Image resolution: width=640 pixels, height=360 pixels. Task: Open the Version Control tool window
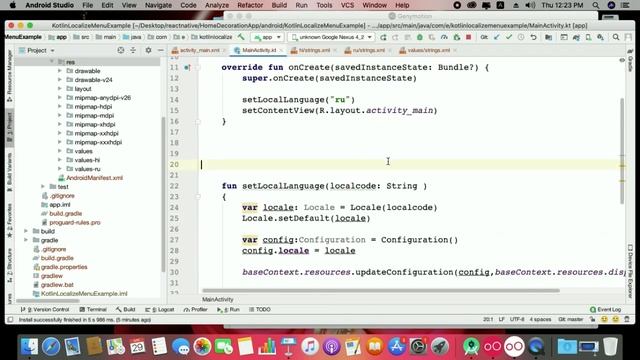(45, 309)
